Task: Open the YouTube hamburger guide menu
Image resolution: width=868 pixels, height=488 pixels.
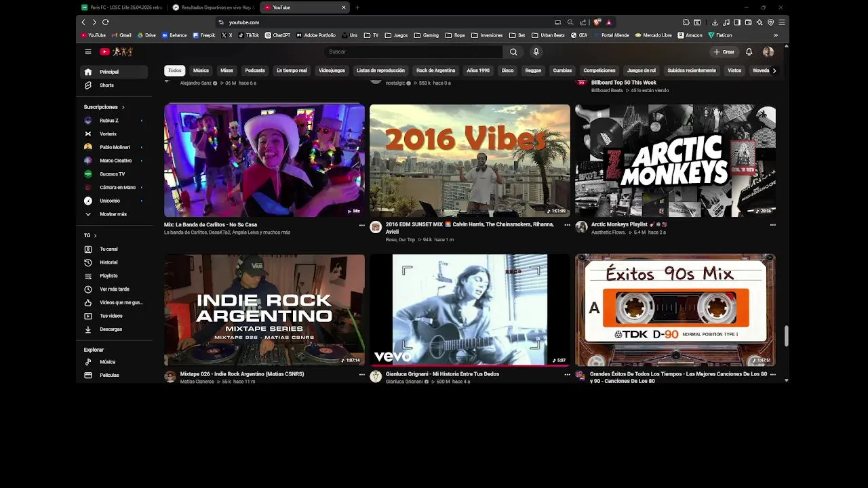Action: (x=87, y=52)
